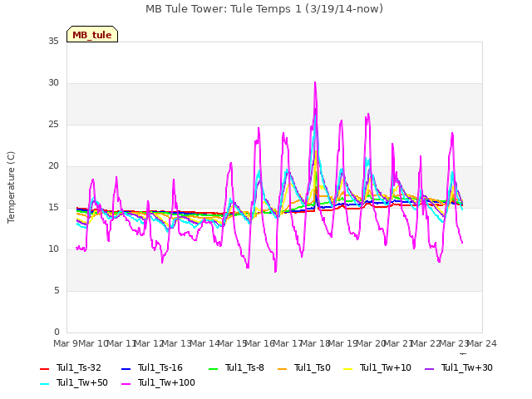Click the purple Tul1_Tw+30 legend swatch
532x399 pixels.
tap(429, 369)
